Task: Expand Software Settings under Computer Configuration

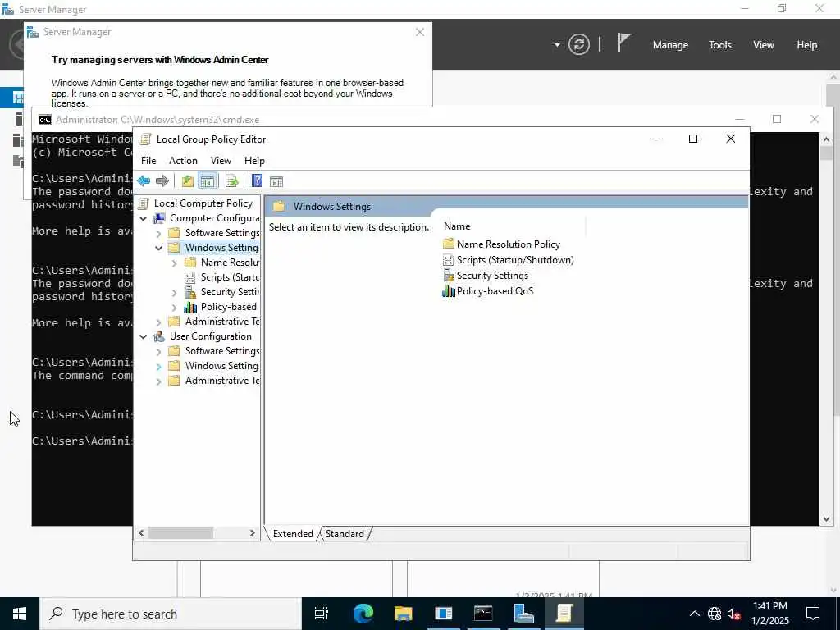Action: tap(158, 234)
